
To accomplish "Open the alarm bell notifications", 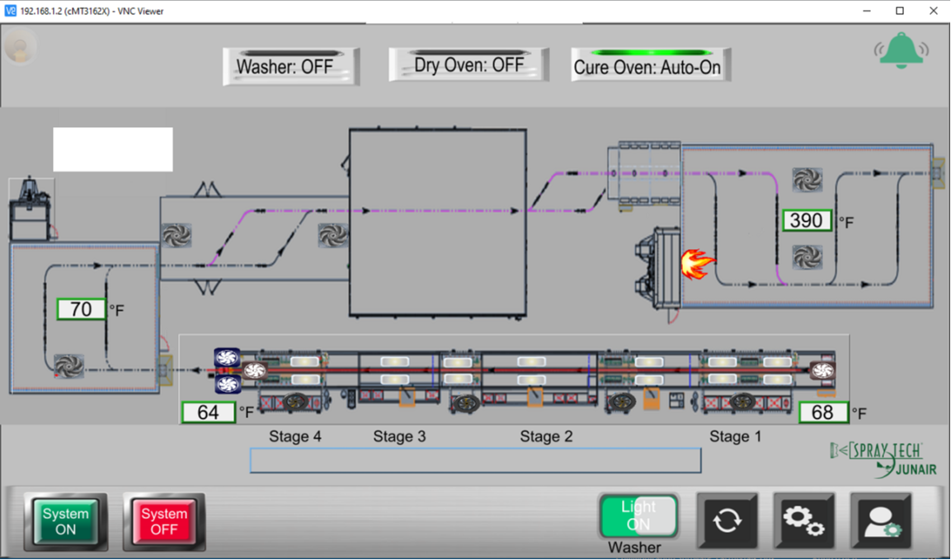I will (902, 50).
